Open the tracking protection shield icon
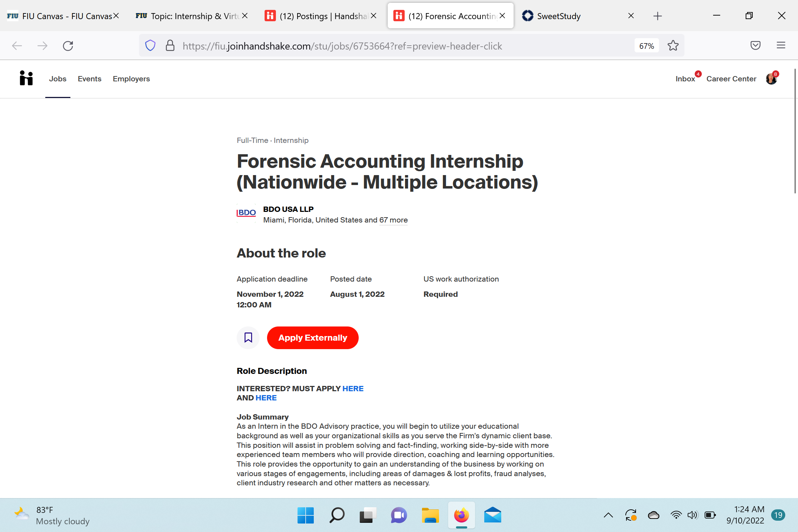798x532 pixels. (x=150, y=46)
